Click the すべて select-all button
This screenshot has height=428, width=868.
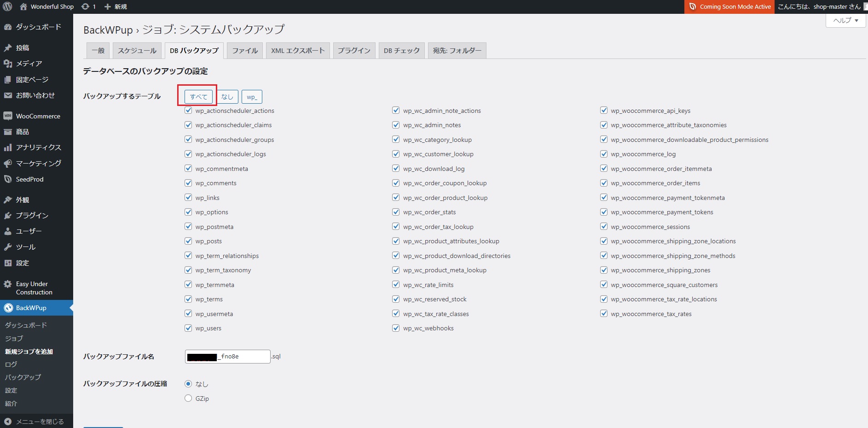tap(199, 97)
